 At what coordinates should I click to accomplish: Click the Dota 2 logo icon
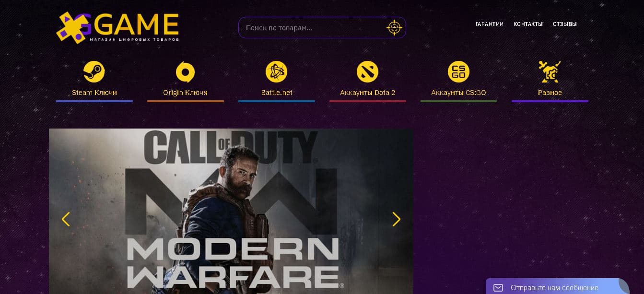367,72
